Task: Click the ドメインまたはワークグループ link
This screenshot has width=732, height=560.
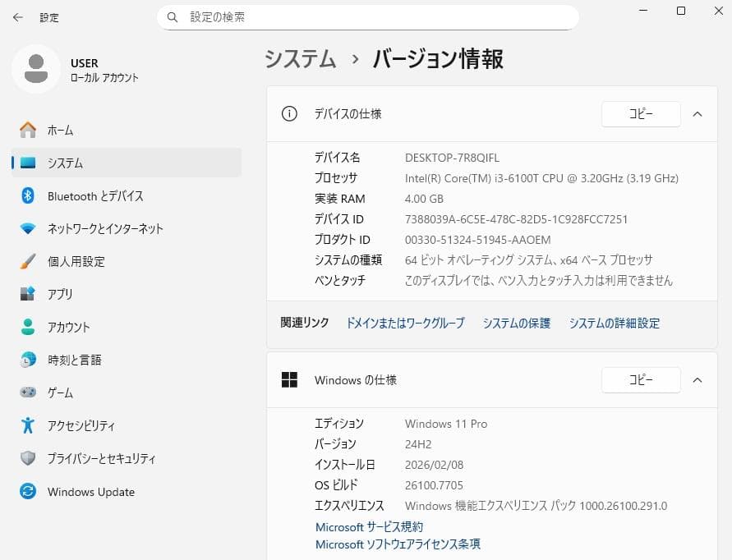Action: coord(403,324)
